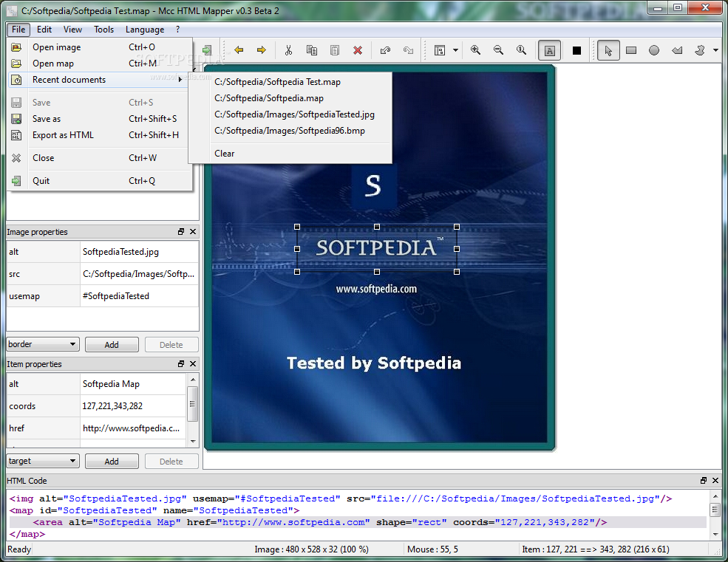Click the Zoom out magnifier icon
Image resolution: width=728 pixels, height=562 pixels.
(498, 50)
